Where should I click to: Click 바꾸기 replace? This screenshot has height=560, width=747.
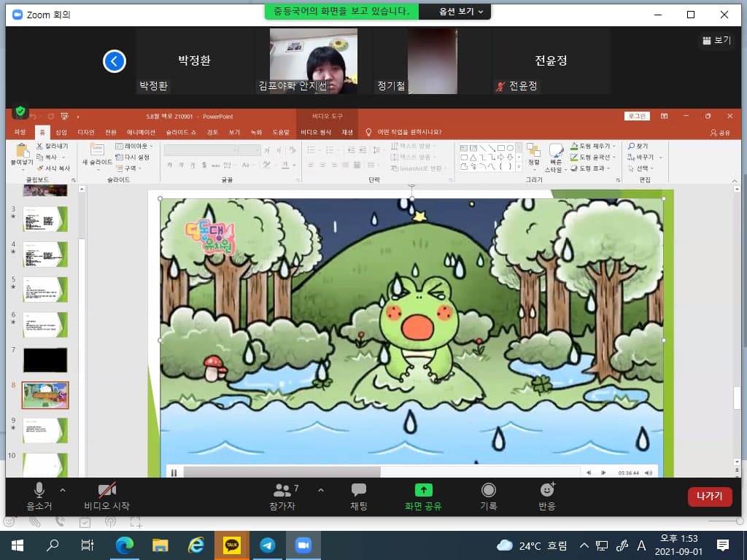pos(645,157)
